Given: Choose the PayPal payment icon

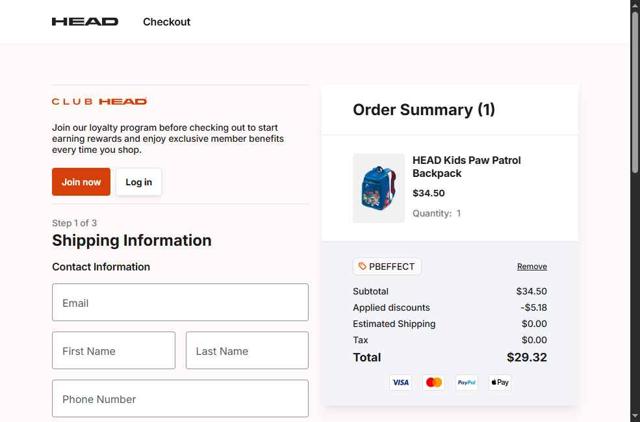Looking at the screenshot, I should click(x=466, y=382).
